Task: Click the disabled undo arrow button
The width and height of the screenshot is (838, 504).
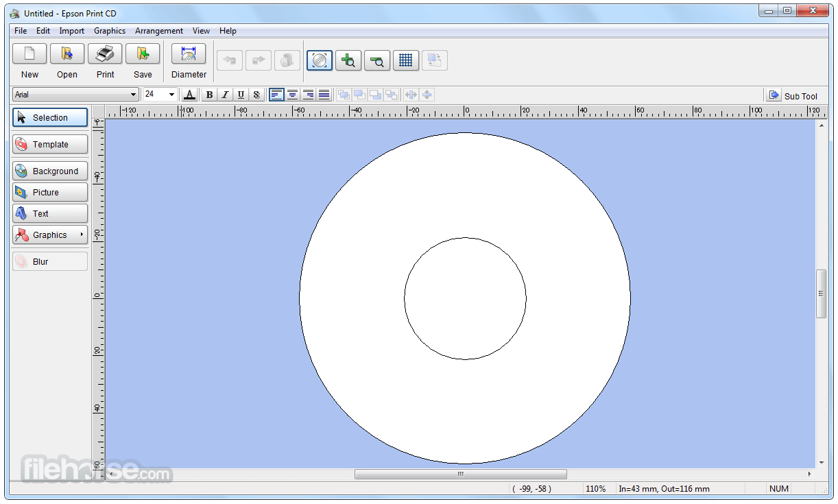Action: 230,60
